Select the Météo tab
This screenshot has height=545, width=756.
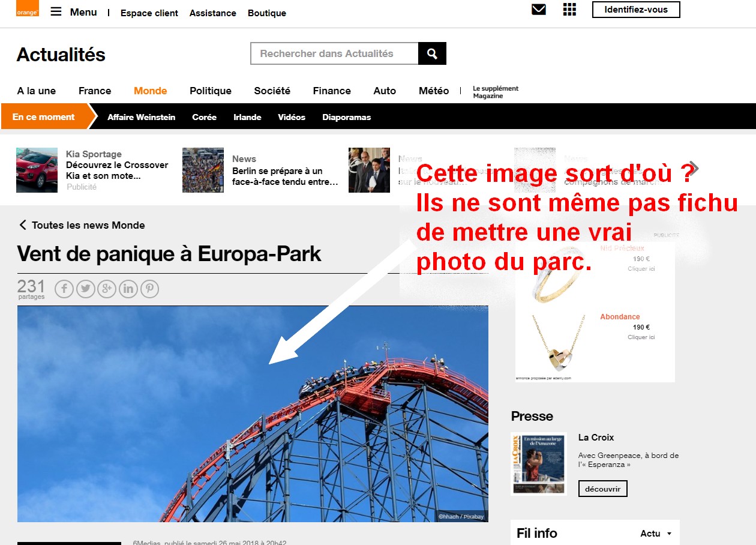434,91
